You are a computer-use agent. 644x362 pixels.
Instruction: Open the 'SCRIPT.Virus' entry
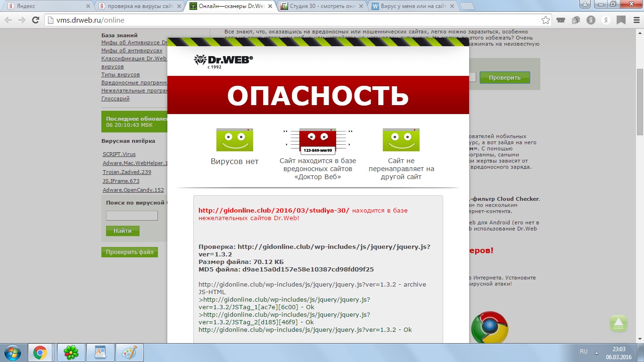[119, 154]
